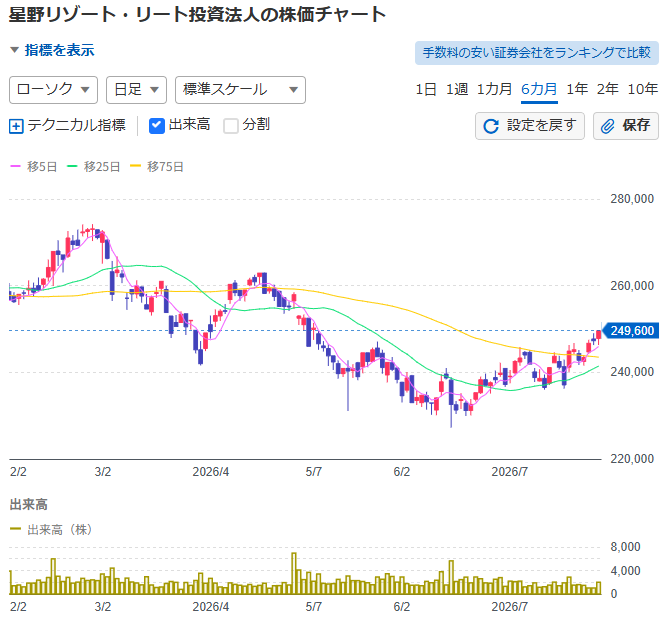Open the ローソク chart type dropdown

53,90
